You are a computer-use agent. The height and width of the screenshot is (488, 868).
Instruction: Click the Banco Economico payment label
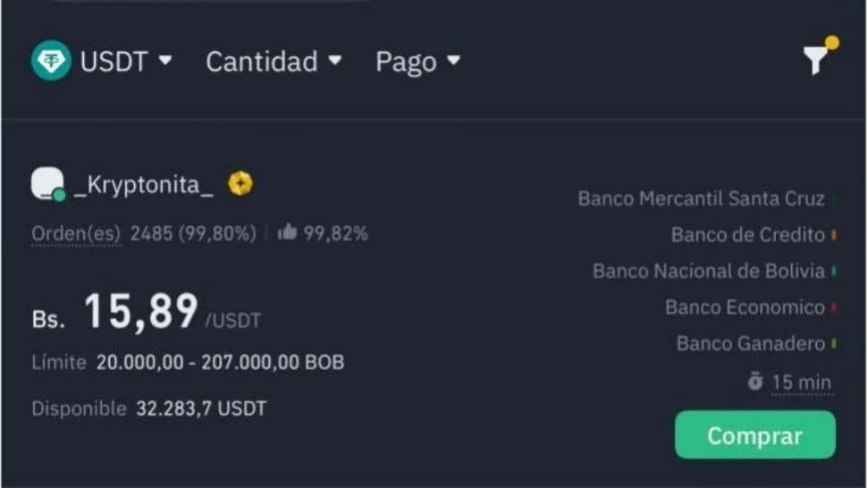click(745, 307)
